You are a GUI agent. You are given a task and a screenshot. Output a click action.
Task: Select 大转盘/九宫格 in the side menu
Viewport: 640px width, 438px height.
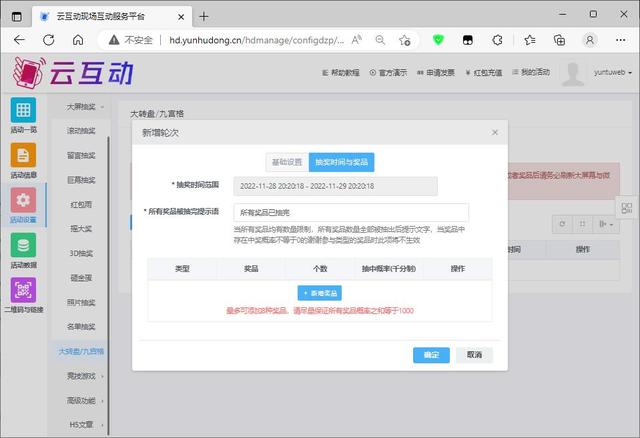(81, 351)
